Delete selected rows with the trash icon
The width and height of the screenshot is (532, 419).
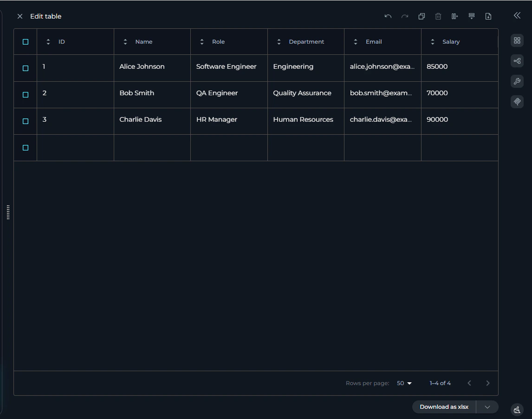coord(438,16)
